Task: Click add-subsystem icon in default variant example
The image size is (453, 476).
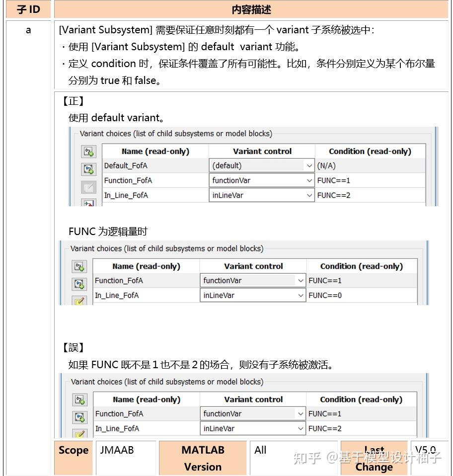Action: (88, 152)
